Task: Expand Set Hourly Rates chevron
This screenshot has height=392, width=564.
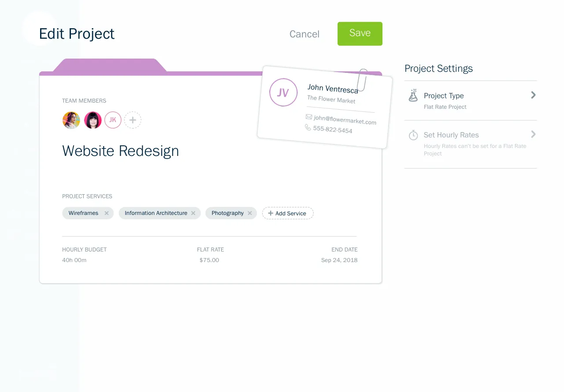Action: pyautogui.click(x=533, y=134)
